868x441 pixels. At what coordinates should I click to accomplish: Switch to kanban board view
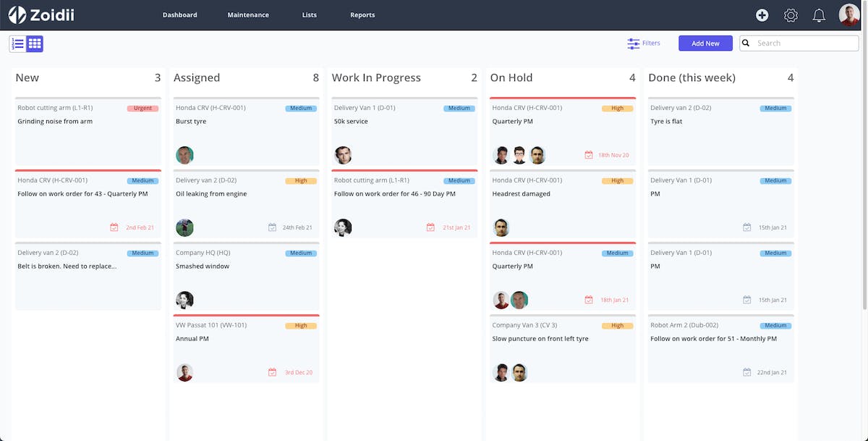click(34, 43)
